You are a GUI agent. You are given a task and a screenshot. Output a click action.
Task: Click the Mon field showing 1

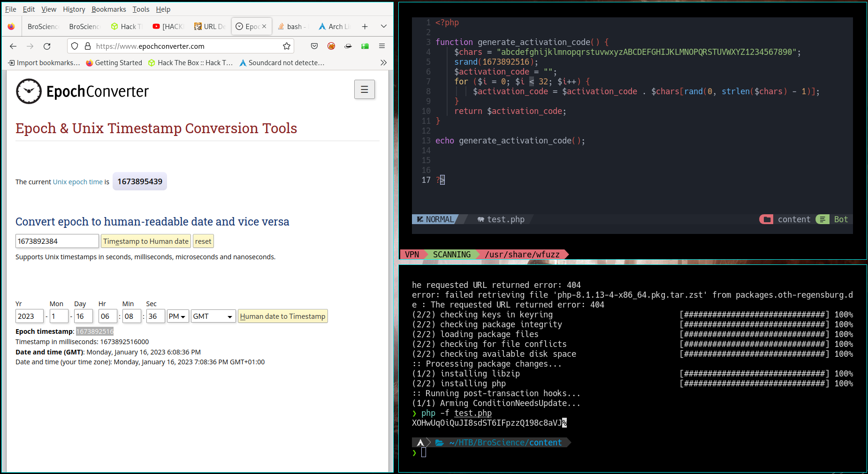(x=59, y=316)
